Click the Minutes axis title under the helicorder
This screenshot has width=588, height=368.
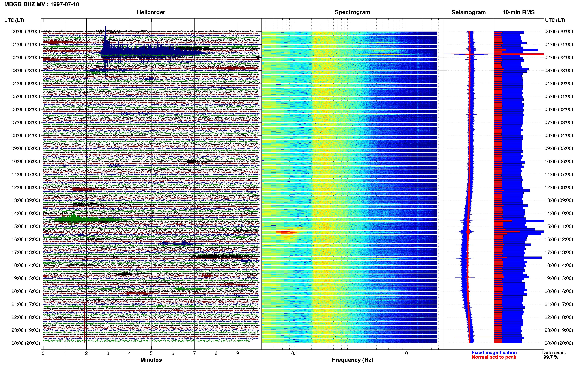pos(151,360)
